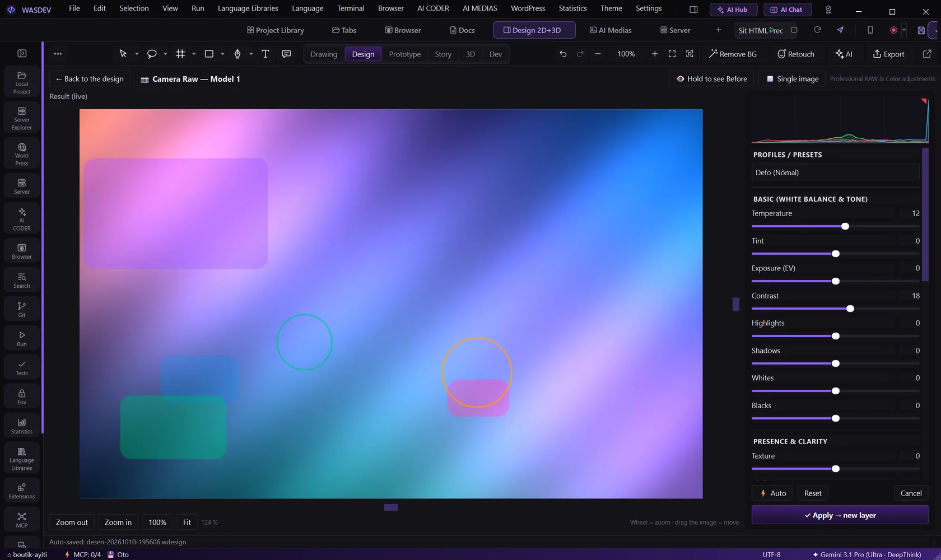The image size is (941, 560).
Task: Switch to the Prototype mode tab
Action: tap(404, 54)
